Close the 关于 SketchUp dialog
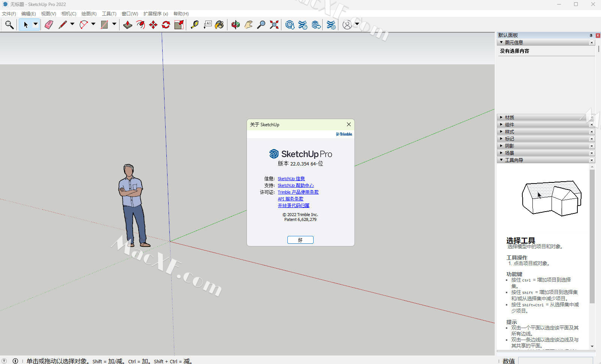The height and width of the screenshot is (364, 601). (349, 124)
